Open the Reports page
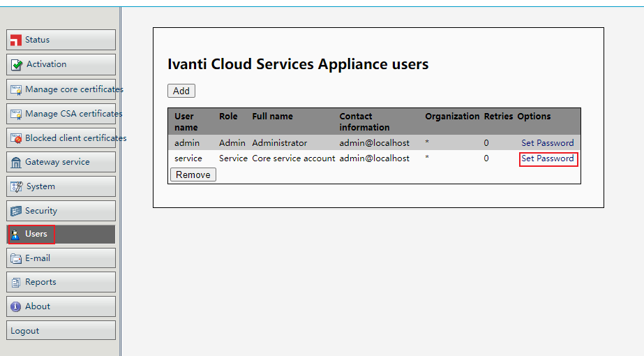This screenshot has width=644, height=356. (x=61, y=282)
